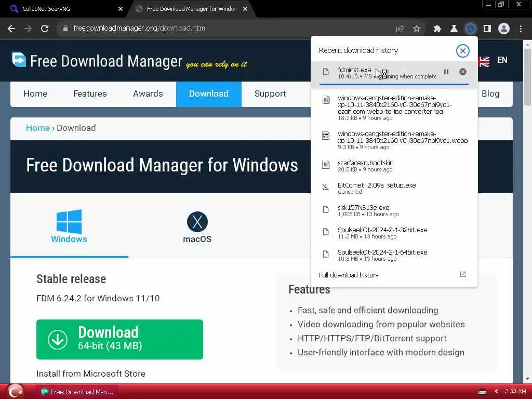532x399 pixels.
Task: Cancel the fdminst.exe download
Action: coord(463,72)
